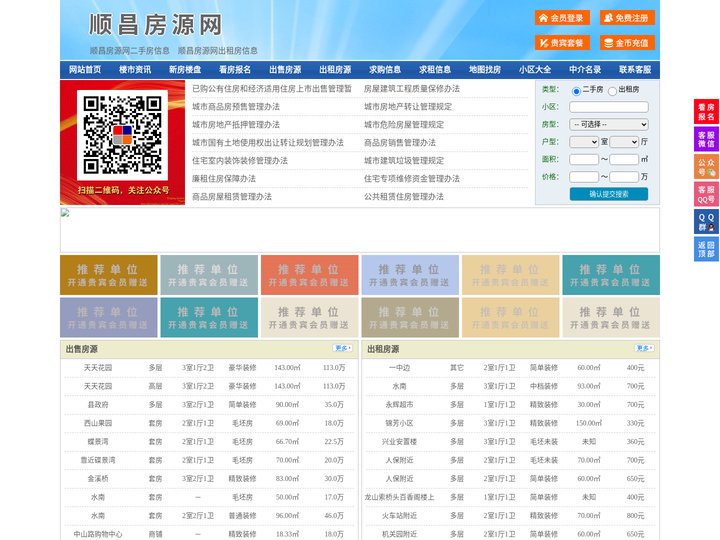The image size is (720, 540).
Task: Open the 小区大全 navigation item
Action: tap(535, 70)
